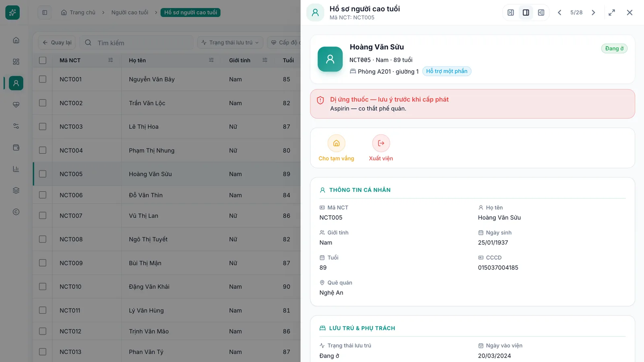Screen dimensions: 644x362
Task: Select the NCT013 code cell
Action: (70, 352)
